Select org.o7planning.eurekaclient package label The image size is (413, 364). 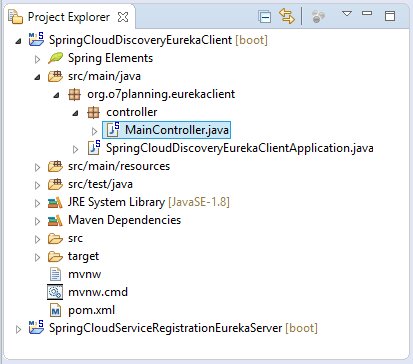pos(161,94)
